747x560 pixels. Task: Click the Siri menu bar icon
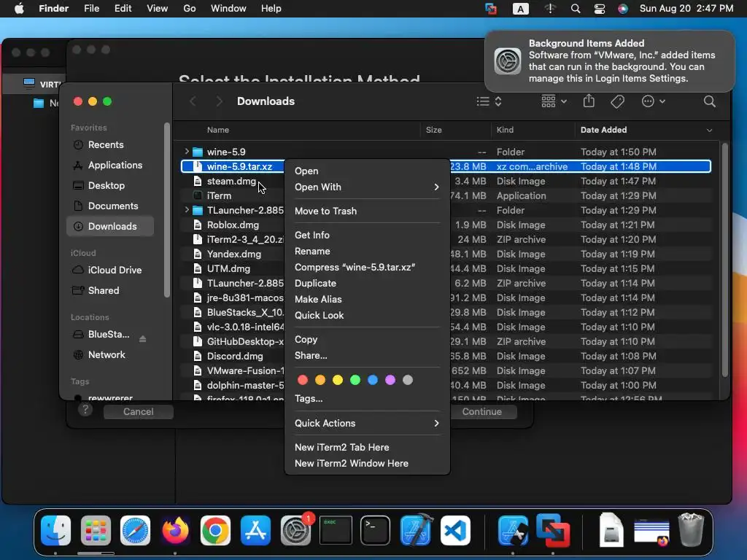pyautogui.click(x=623, y=9)
